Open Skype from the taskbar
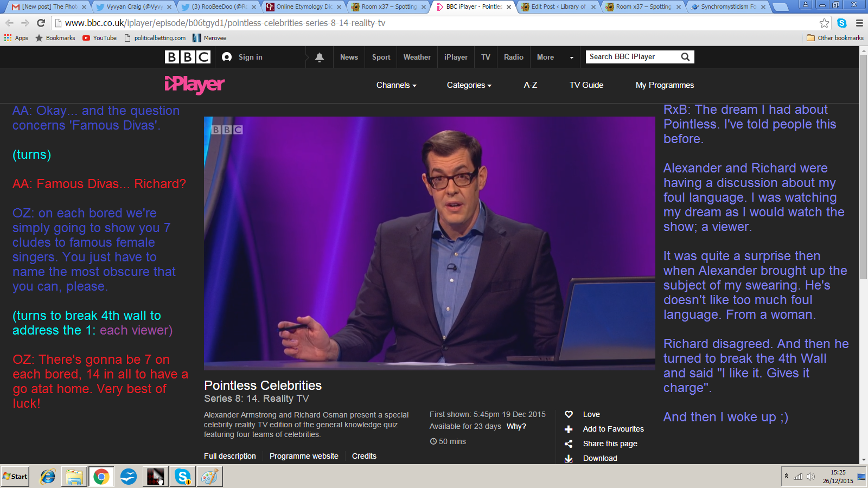 tap(182, 477)
